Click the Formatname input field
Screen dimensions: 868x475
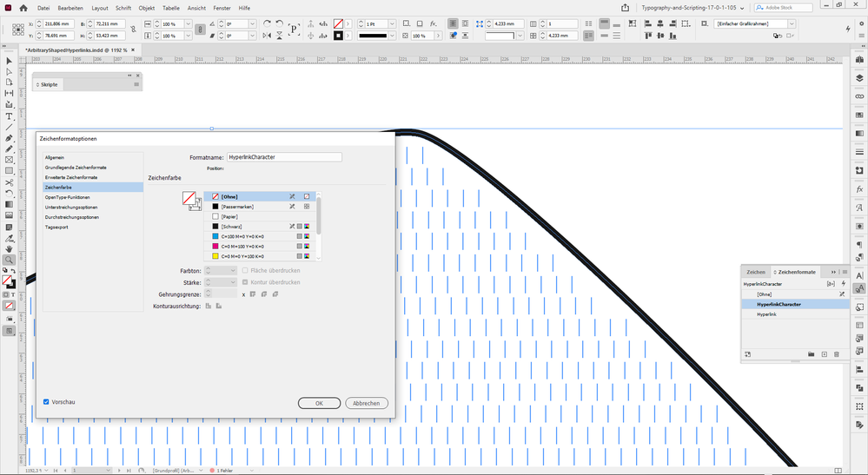[284, 157]
